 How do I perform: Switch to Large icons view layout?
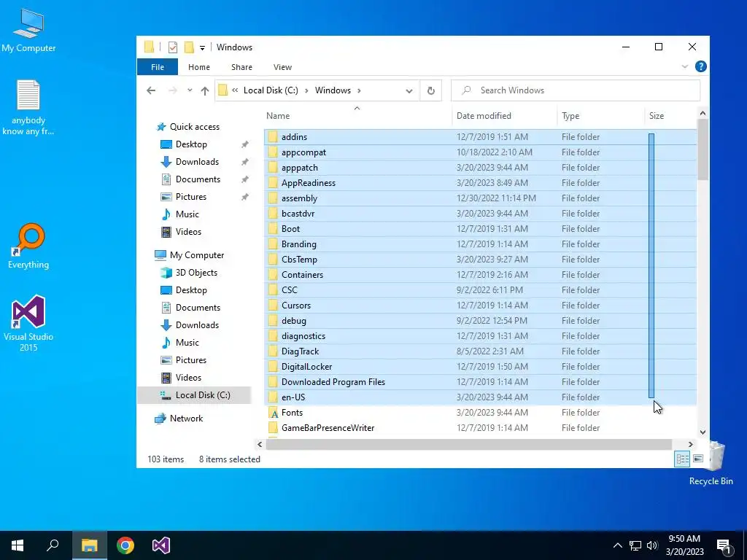[698, 459]
